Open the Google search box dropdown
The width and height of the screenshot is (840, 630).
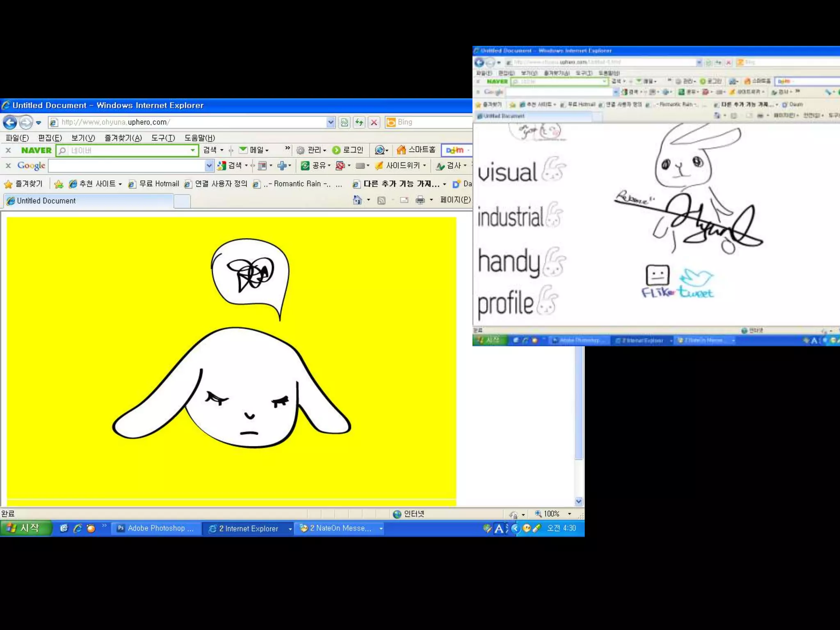pyautogui.click(x=209, y=166)
